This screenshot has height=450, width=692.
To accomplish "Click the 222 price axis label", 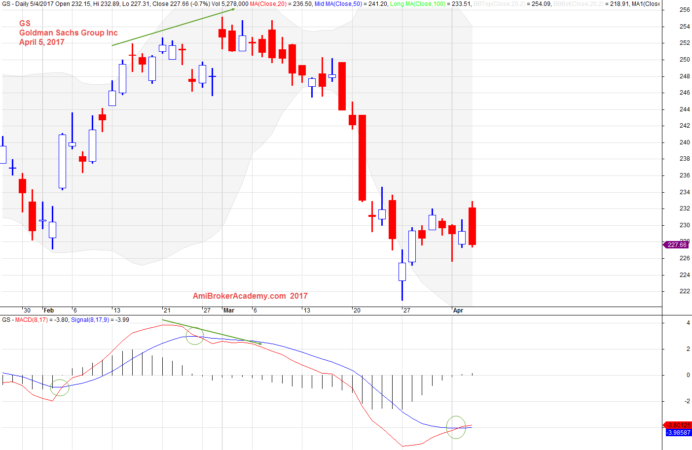I will [x=684, y=291].
